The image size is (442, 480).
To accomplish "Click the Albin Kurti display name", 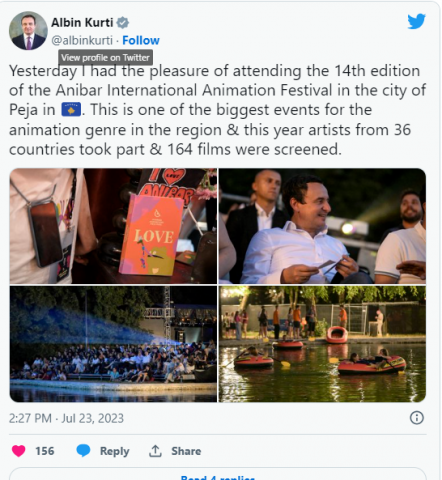I will pyautogui.click(x=82, y=23).
